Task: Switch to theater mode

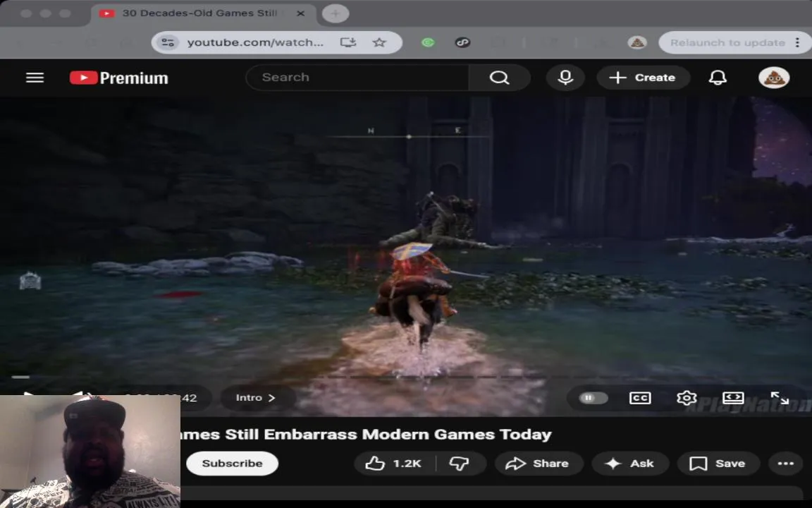Action: (733, 398)
